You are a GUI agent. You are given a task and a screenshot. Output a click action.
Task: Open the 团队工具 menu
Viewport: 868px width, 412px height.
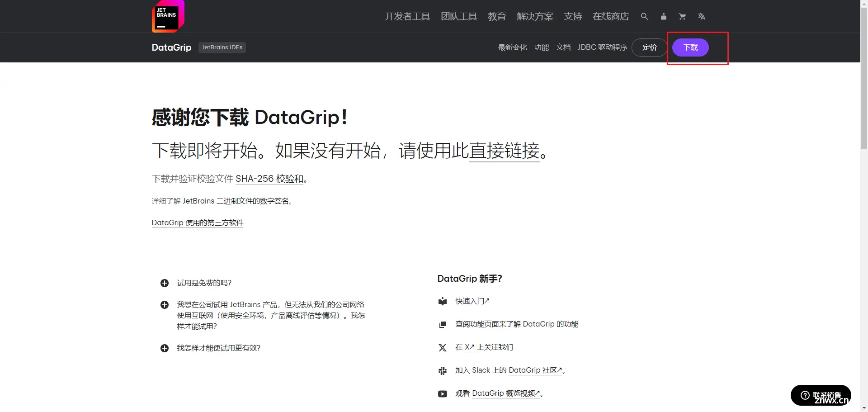coord(459,16)
